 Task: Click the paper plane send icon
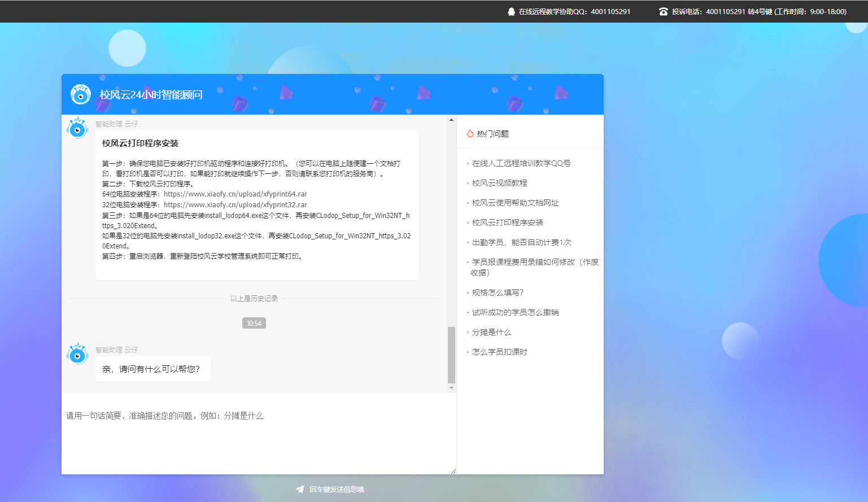point(300,490)
